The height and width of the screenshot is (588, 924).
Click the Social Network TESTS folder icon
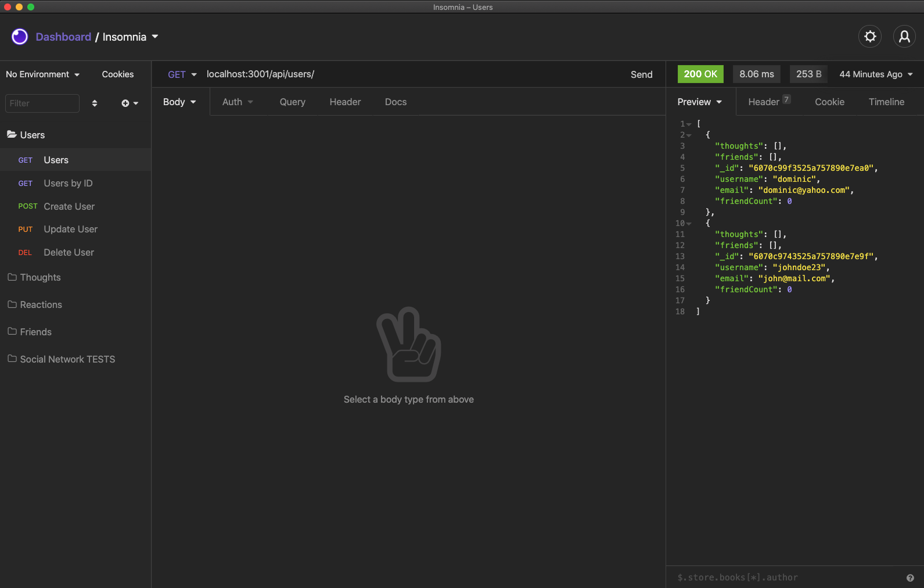coord(12,359)
